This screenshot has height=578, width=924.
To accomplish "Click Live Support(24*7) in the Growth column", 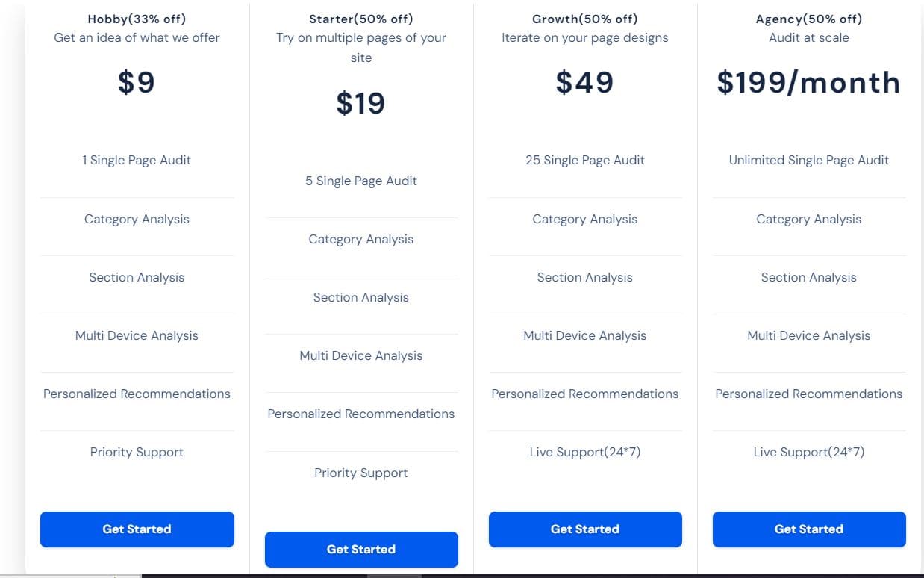I will 584,452.
